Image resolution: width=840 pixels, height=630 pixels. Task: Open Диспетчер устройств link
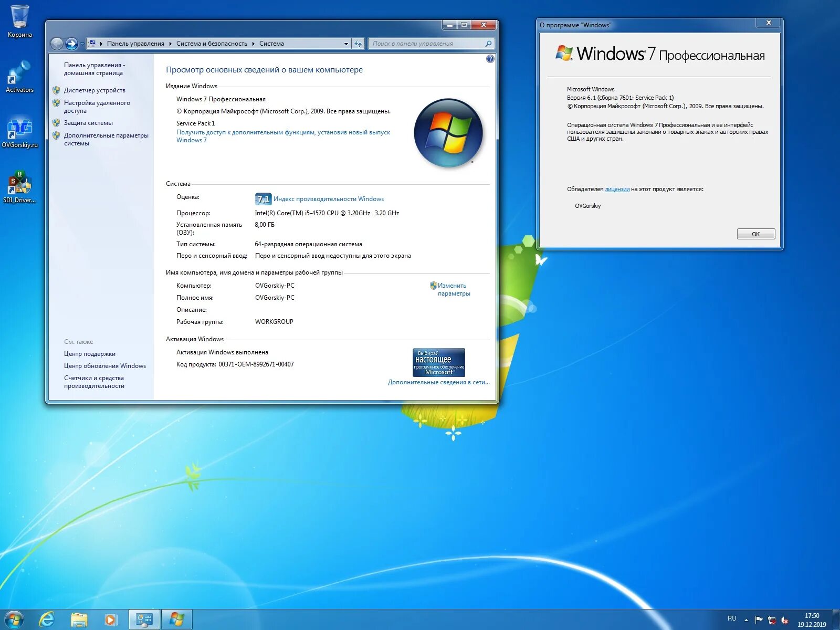coord(94,90)
